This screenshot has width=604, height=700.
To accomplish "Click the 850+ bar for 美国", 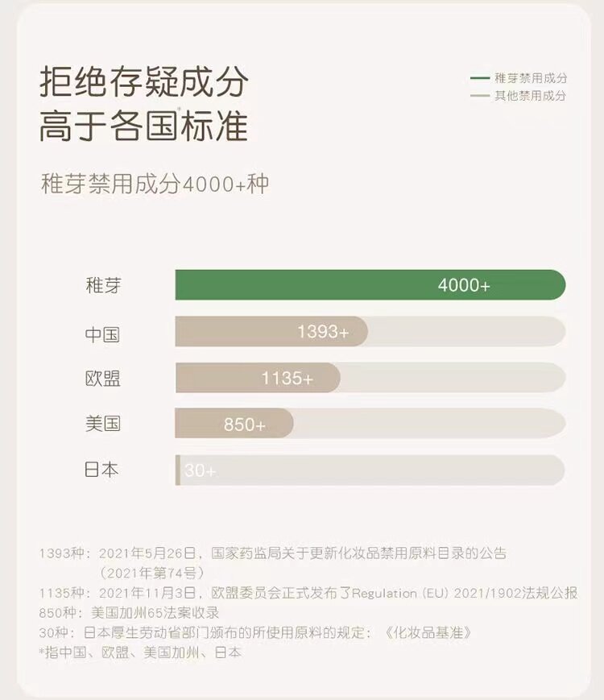I will (x=234, y=423).
